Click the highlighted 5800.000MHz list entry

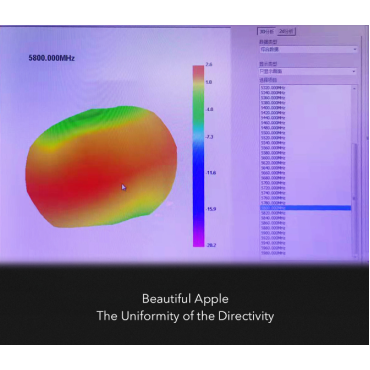pos(305,208)
